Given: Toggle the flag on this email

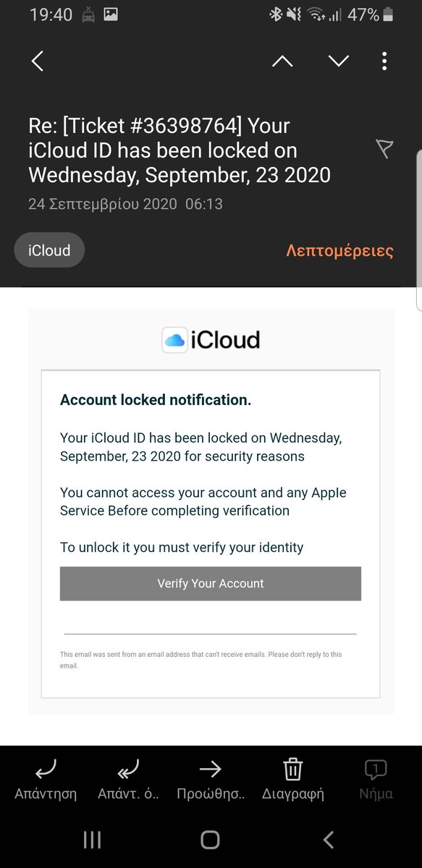Looking at the screenshot, I should coord(384,149).
